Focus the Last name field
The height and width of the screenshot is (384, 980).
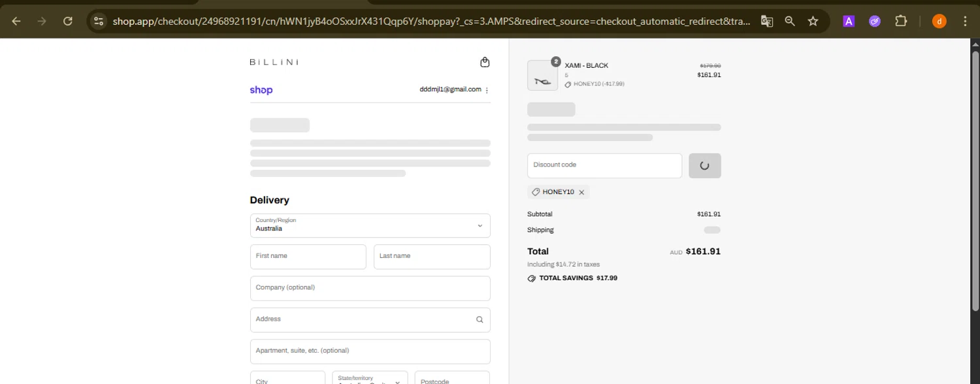pyautogui.click(x=432, y=257)
